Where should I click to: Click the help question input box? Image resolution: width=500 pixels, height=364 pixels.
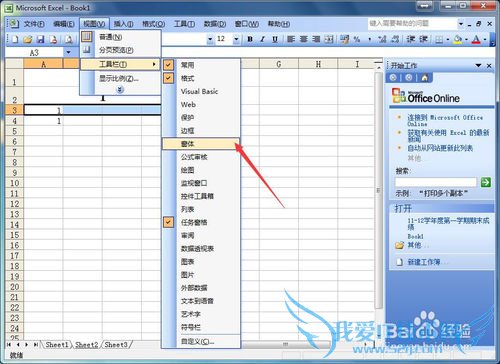[412, 24]
